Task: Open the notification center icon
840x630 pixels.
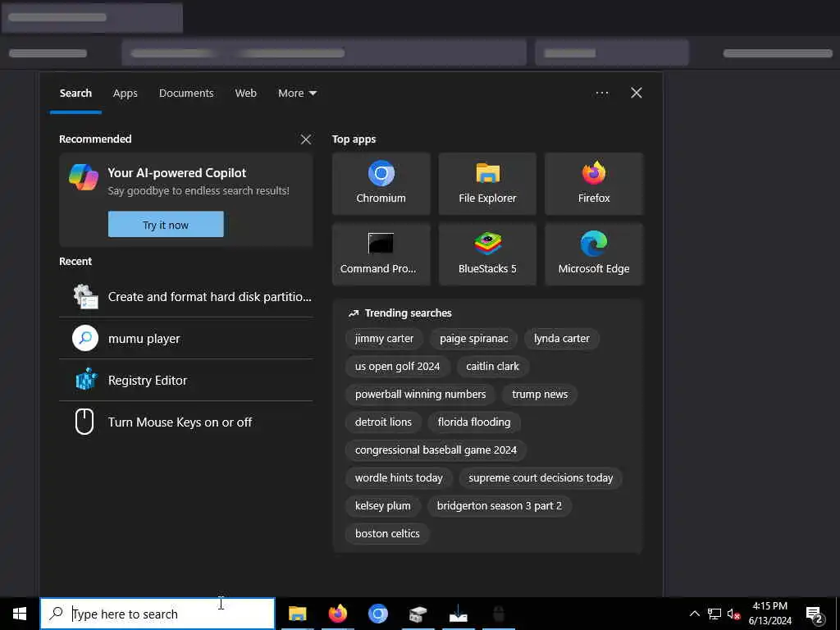Action: 815,615
